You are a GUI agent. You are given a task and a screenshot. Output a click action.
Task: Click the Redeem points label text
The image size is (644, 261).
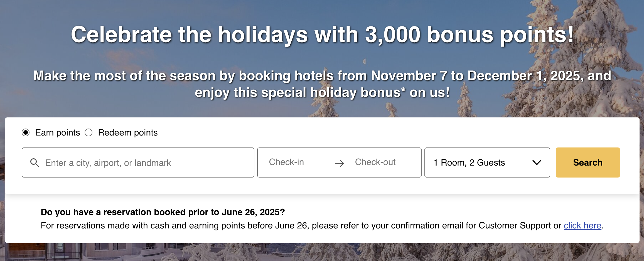pyautogui.click(x=127, y=133)
